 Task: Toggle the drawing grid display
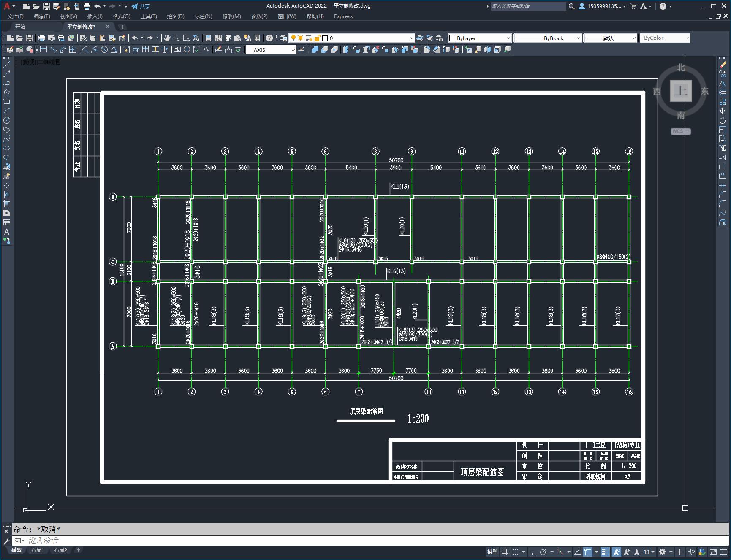coord(505,552)
